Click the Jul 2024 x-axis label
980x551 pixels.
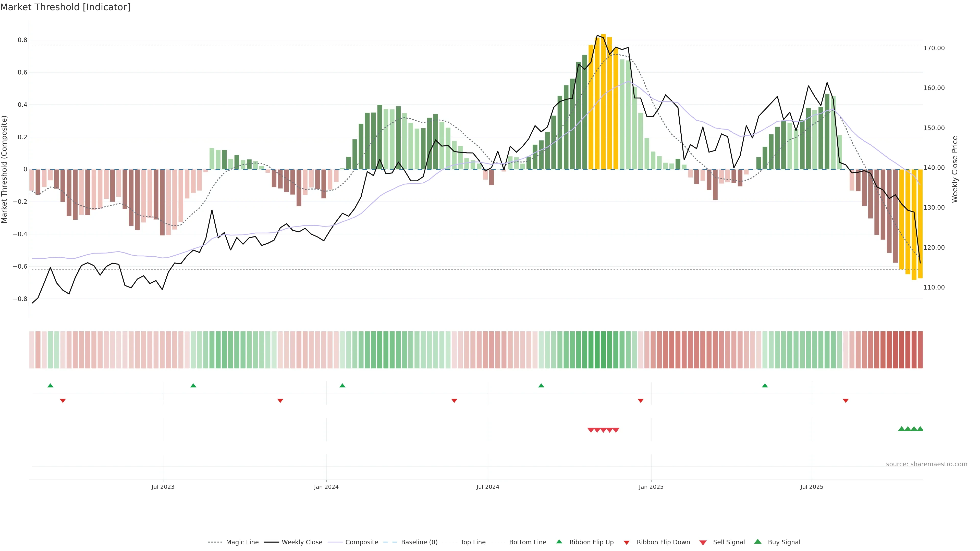click(488, 487)
